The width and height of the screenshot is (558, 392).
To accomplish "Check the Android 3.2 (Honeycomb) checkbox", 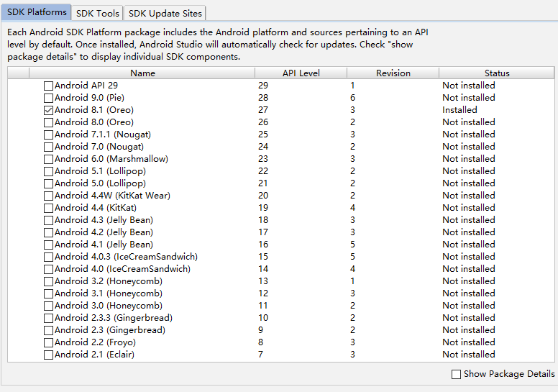I will coord(48,281).
